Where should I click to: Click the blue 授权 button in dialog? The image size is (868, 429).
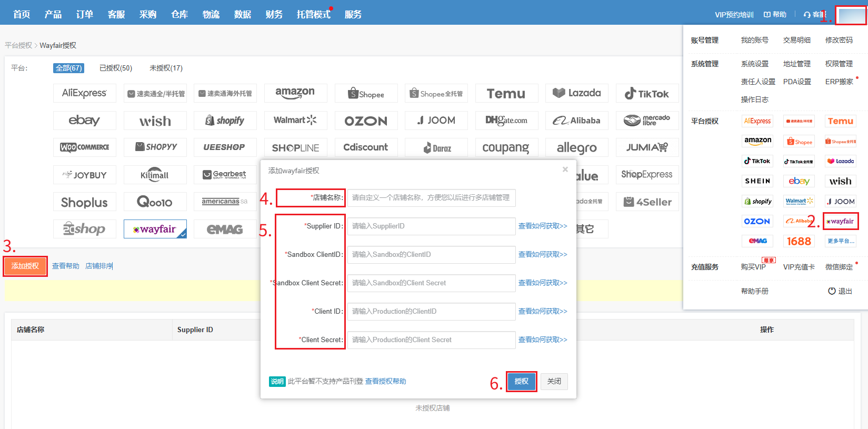(522, 381)
